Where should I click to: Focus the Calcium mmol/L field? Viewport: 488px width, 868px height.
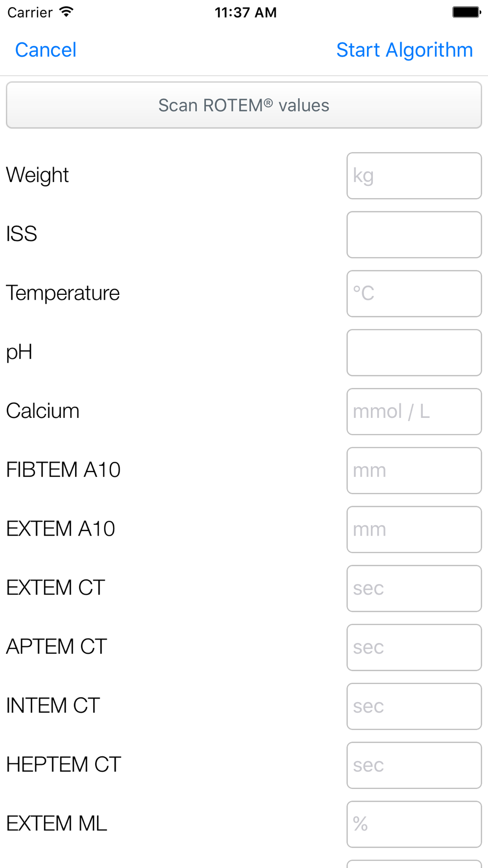(x=414, y=412)
